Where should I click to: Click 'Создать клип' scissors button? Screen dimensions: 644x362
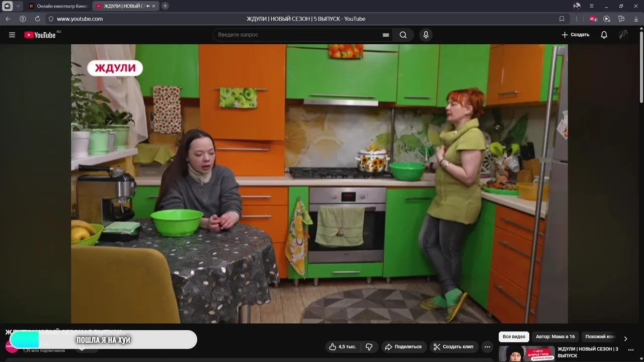[x=453, y=347]
